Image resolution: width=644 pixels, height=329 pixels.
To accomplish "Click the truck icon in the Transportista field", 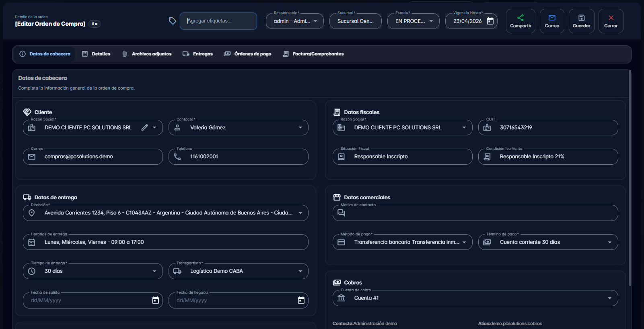I will click(177, 271).
